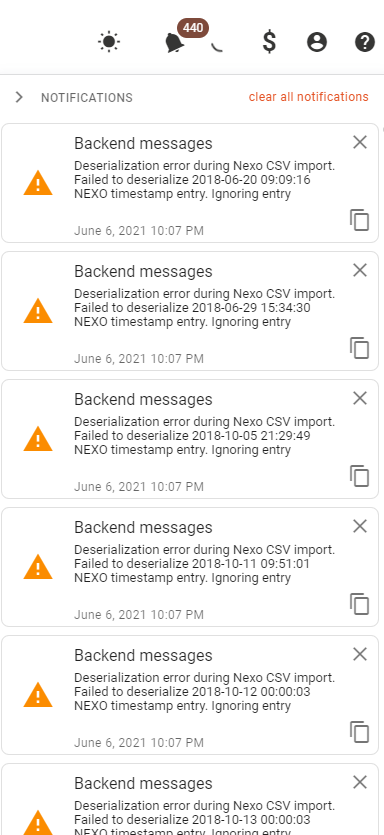384x835 pixels.
Task: Collapse the notifications panel using chevron
Action: [19, 97]
